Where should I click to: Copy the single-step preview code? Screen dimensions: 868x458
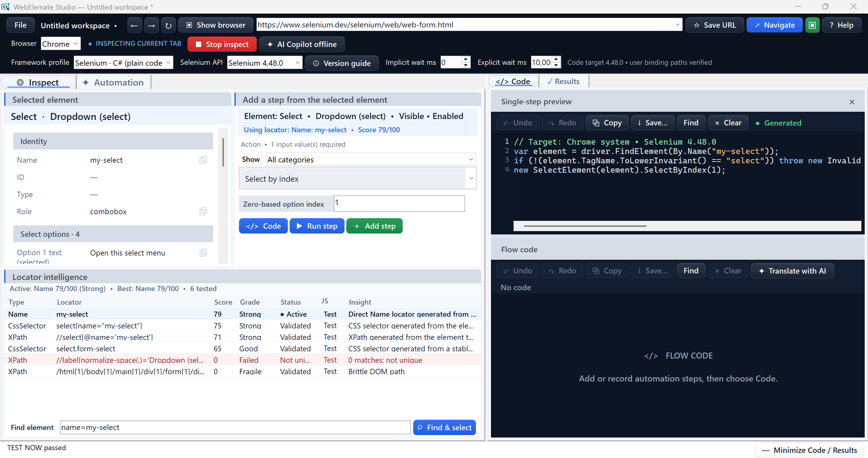click(607, 123)
